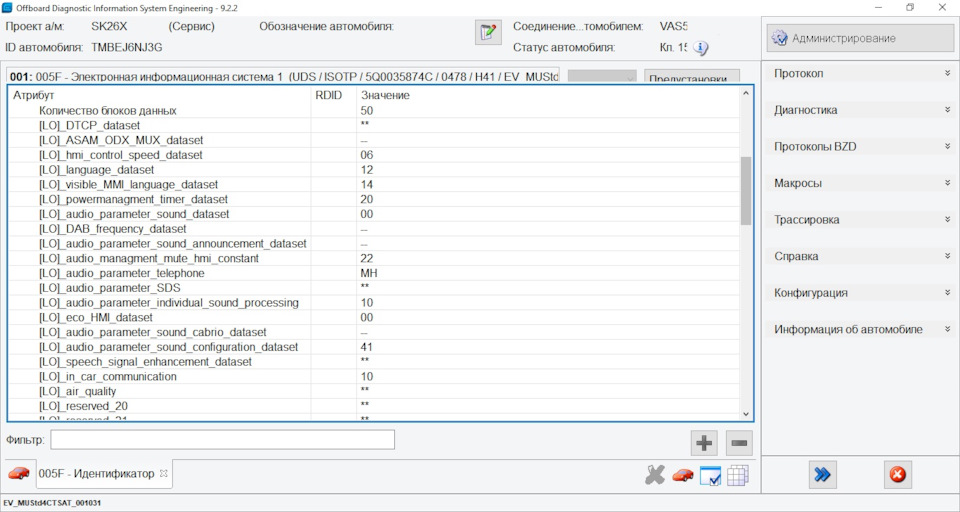Click the blue double-arrow forward button
960x512 pixels.
point(822,475)
